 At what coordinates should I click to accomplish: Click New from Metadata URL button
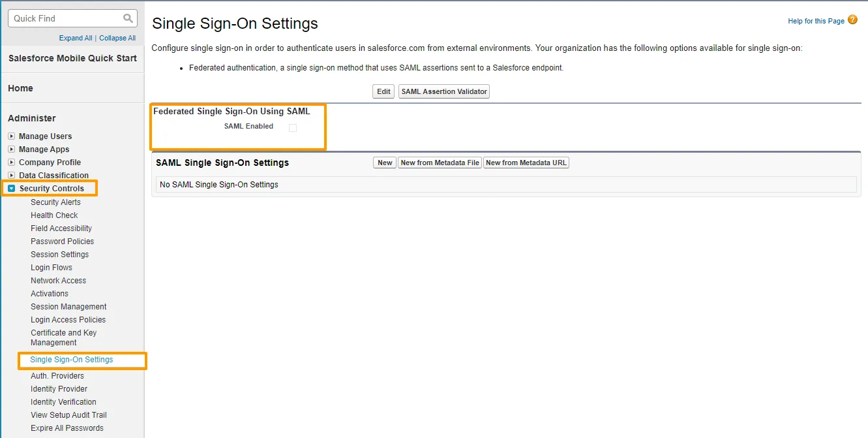[526, 163]
